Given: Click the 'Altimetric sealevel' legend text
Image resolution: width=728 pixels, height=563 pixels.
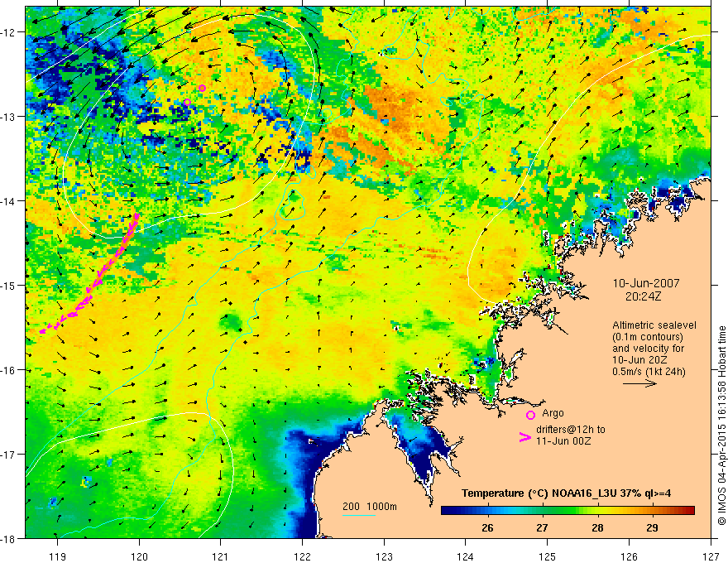Looking at the screenshot, I should pyautogui.click(x=654, y=325).
